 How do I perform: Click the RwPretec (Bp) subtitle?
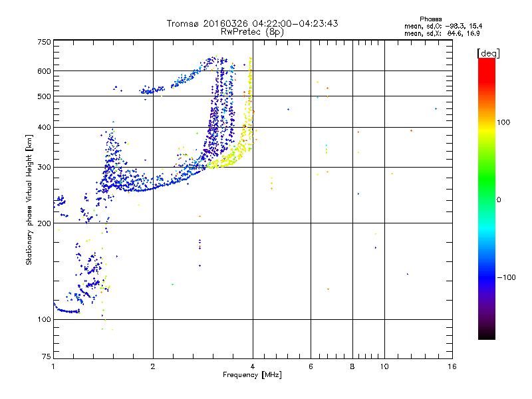[252, 31]
